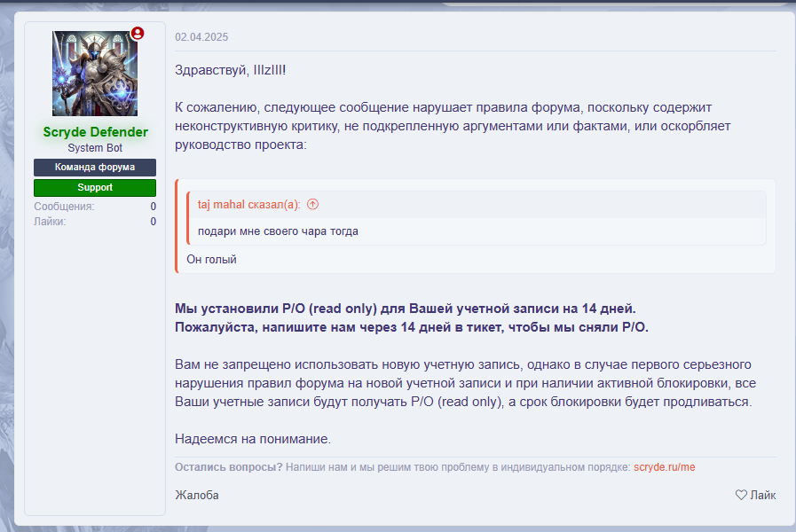Viewport: 796px width, 532px height.
Task: Click the "Лайки" label in user stats
Action: (50, 222)
